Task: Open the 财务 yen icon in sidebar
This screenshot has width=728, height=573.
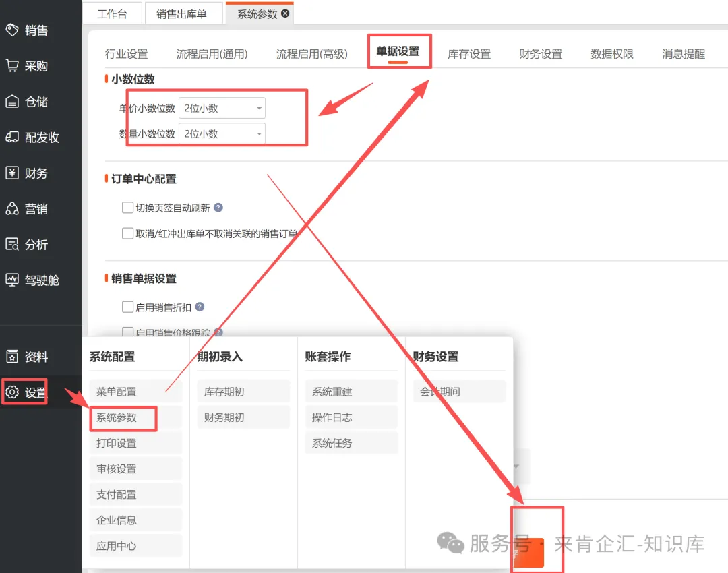Action: click(x=12, y=173)
